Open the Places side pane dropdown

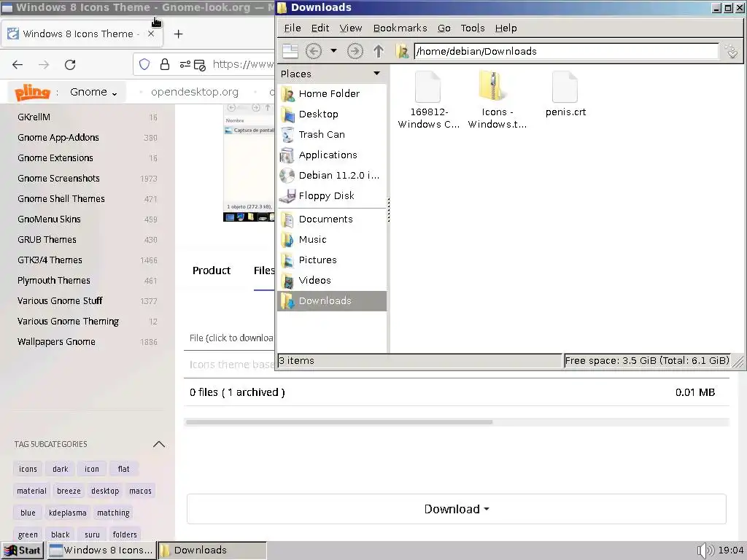[x=377, y=74]
